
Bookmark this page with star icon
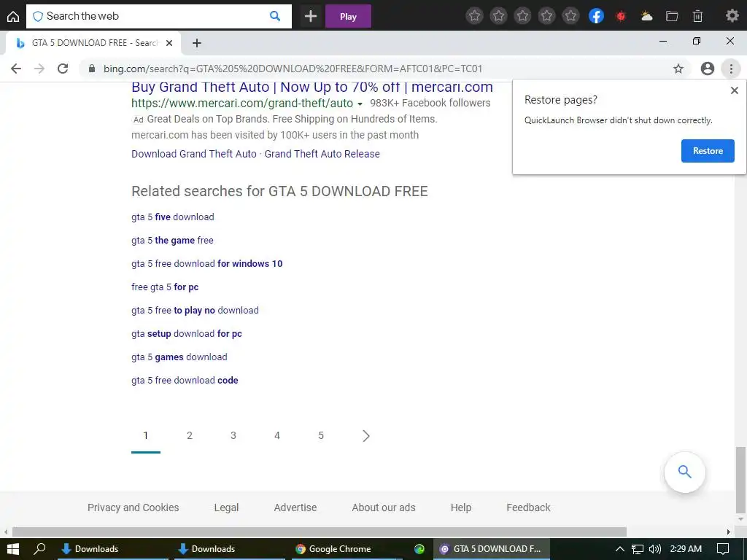(x=678, y=69)
